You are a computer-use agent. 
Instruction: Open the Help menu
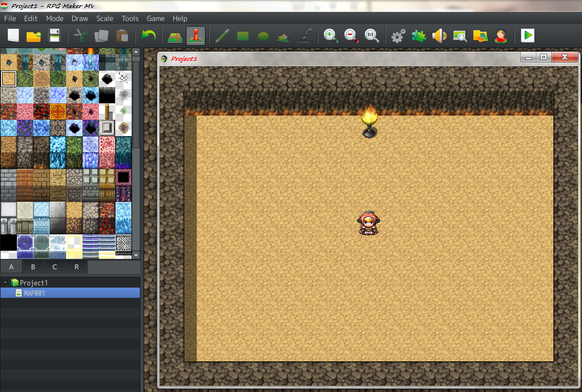(180, 18)
